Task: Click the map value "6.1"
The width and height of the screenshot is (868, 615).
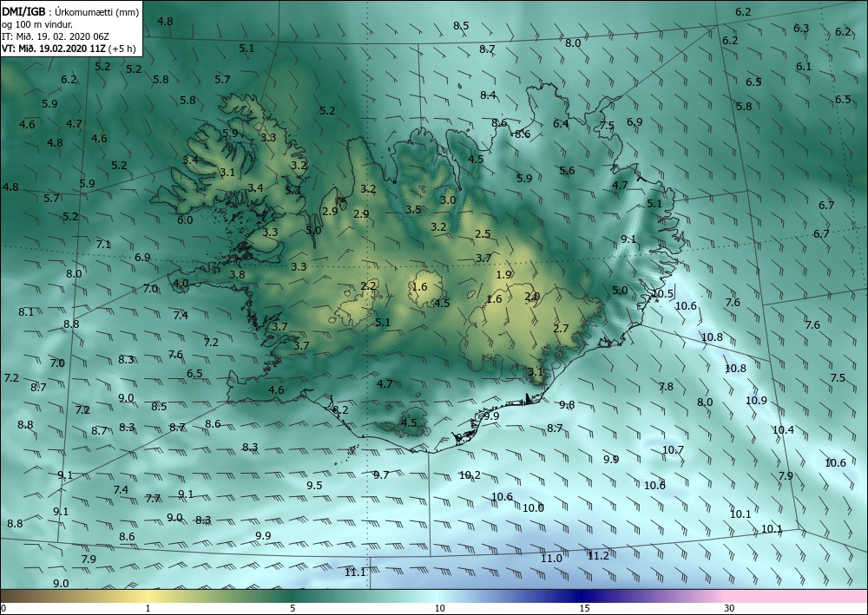Action: (x=804, y=67)
